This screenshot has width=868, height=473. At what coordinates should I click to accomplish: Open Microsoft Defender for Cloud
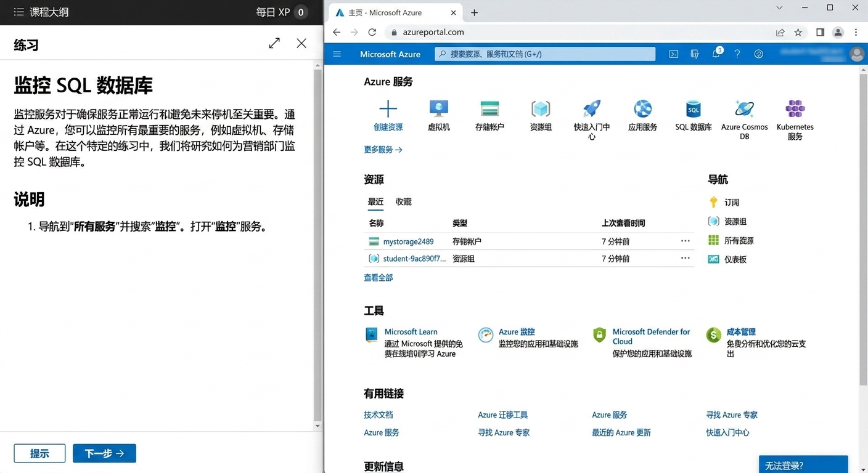[x=651, y=336]
